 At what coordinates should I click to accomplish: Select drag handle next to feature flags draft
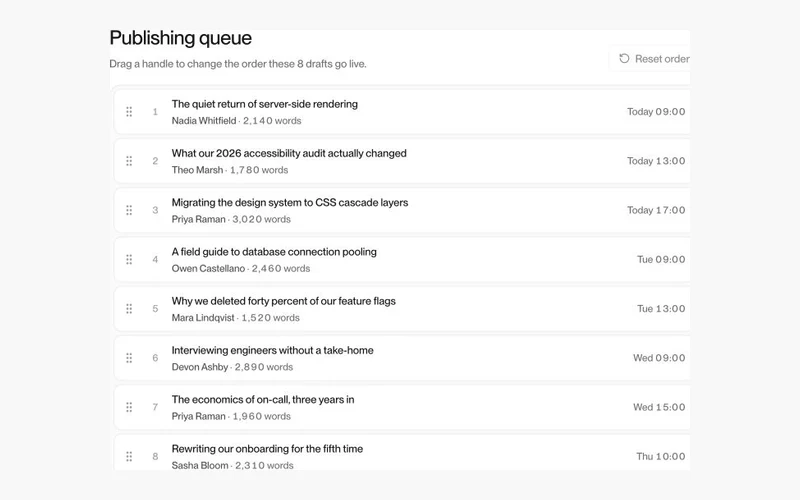tap(129, 309)
